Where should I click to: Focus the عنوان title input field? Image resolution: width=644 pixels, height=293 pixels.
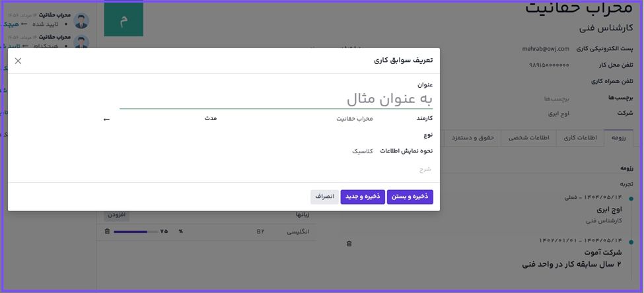click(276, 99)
